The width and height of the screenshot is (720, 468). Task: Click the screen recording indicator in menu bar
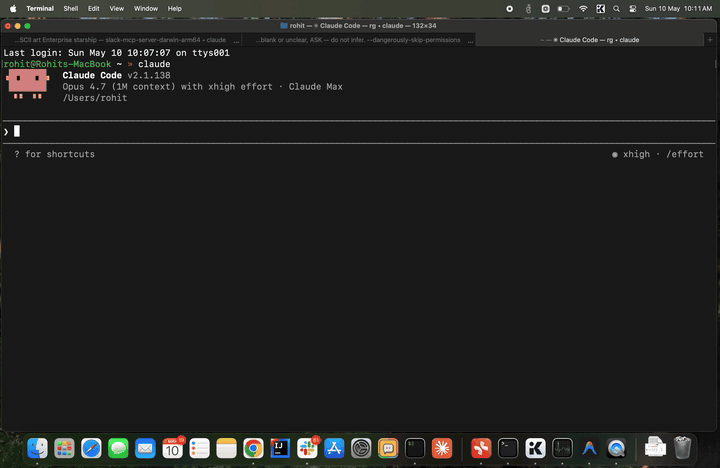(509, 8)
